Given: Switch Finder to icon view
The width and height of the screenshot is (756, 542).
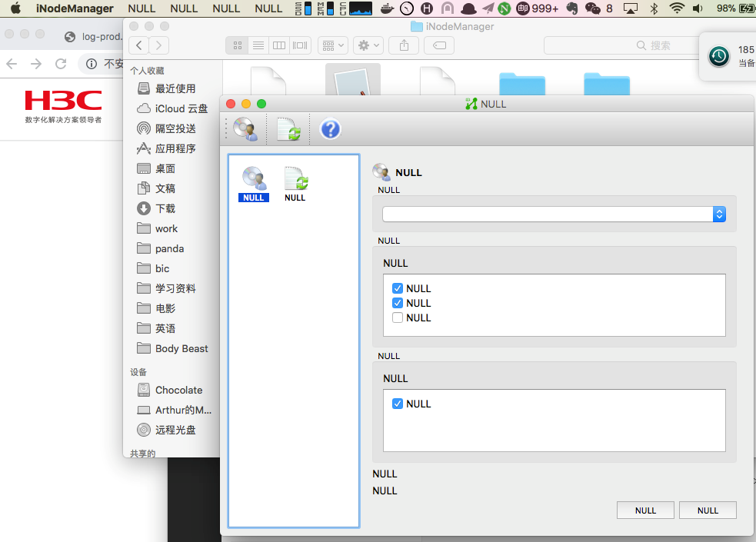Looking at the screenshot, I should [237, 45].
